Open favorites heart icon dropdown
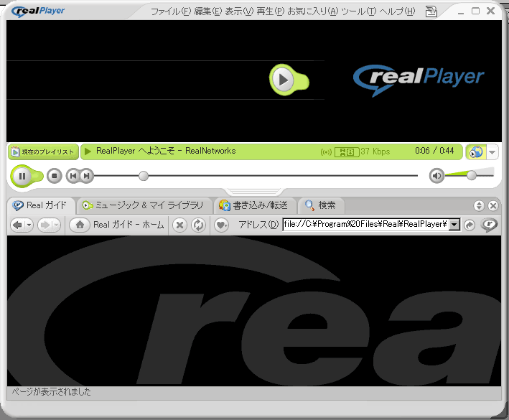509x420 pixels. pyautogui.click(x=222, y=225)
